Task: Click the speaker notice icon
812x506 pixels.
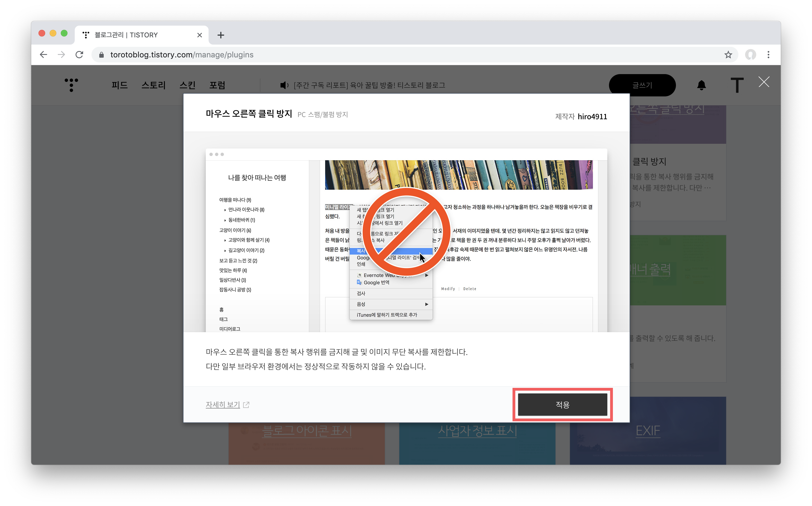Action: [x=284, y=85]
